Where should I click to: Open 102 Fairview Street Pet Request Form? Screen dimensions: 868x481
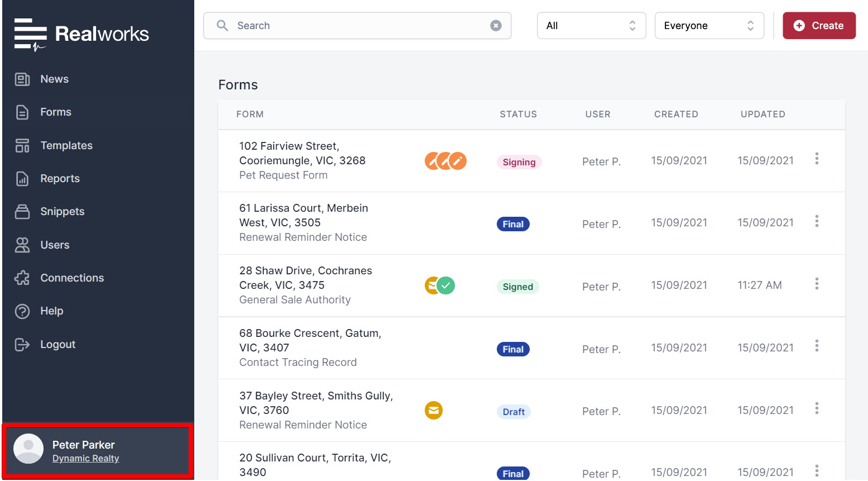pos(303,161)
